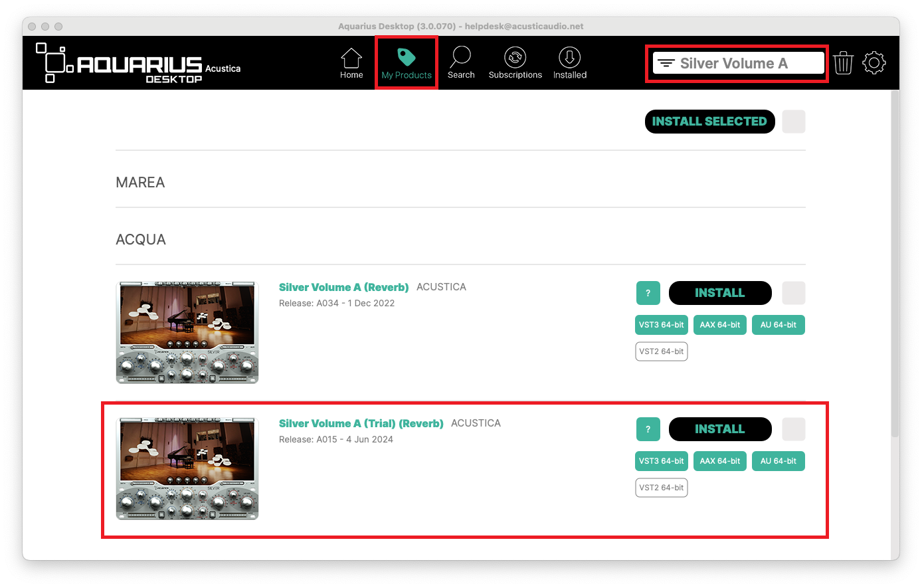Check the box for Silver Volume A (Reverb)
The height and width of the screenshot is (588, 922).
click(x=794, y=293)
